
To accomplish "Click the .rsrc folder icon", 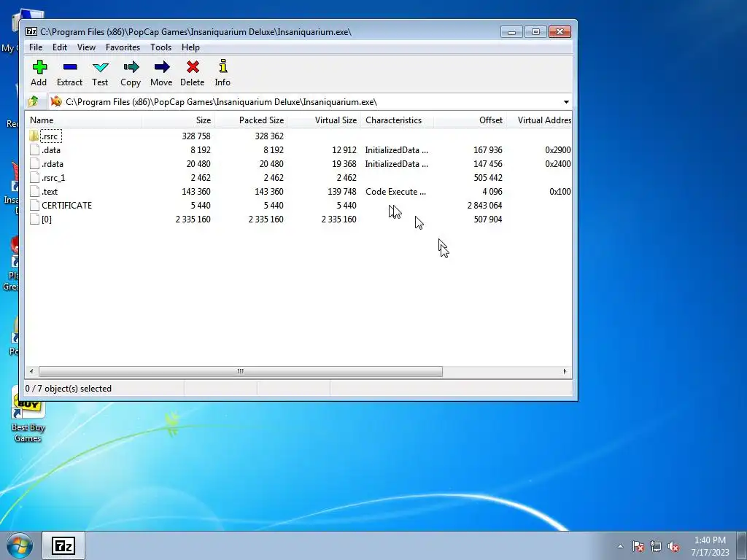I will [34, 136].
